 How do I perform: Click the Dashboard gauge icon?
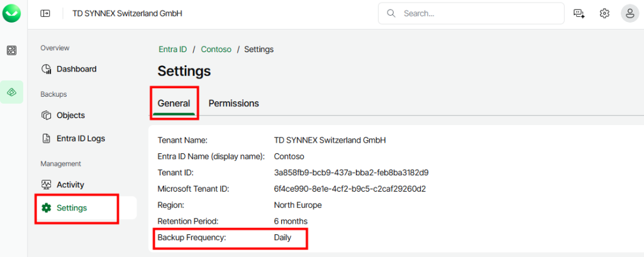pyautogui.click(x=46, y=69)
